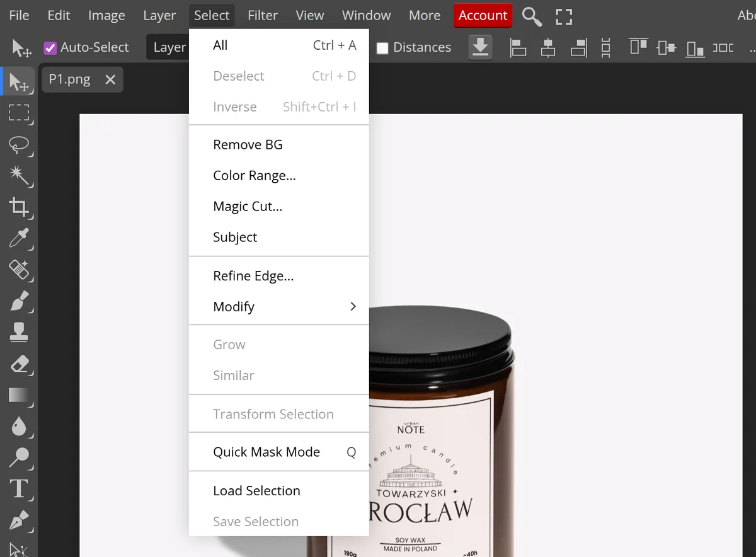Open the More menu
756x557 pixels.
pos(425,15)
